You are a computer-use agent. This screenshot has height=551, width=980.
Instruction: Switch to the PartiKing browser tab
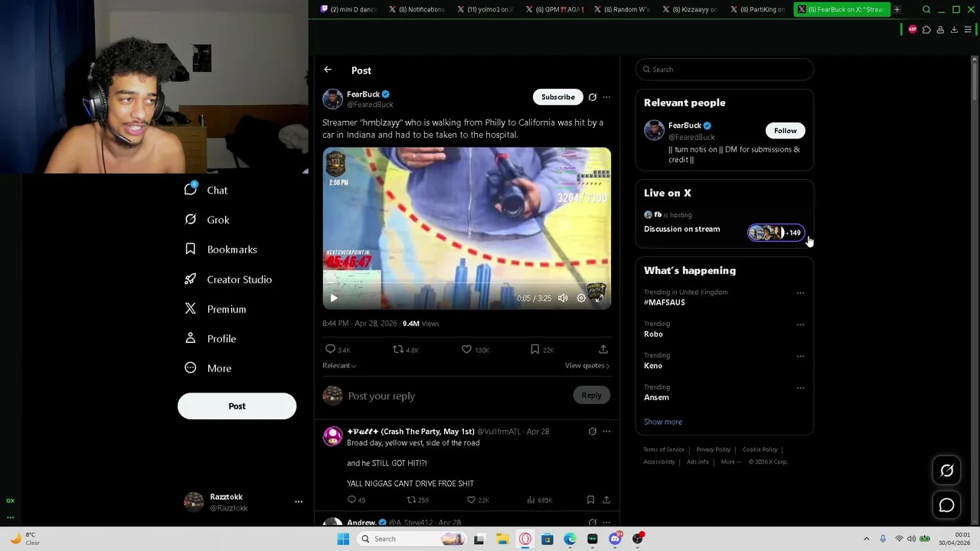(758, 9)
